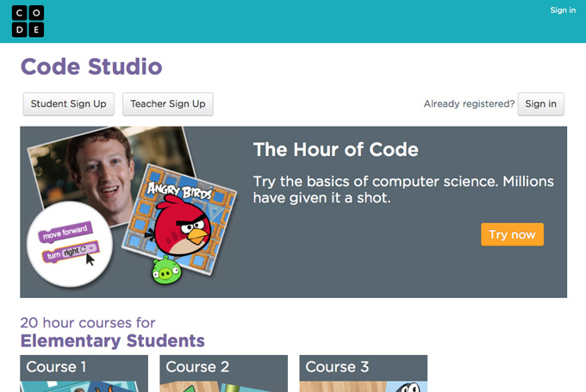
Task: Click the Sign in link in teal header
Action: pyautogui.click(x=562, y=10)
